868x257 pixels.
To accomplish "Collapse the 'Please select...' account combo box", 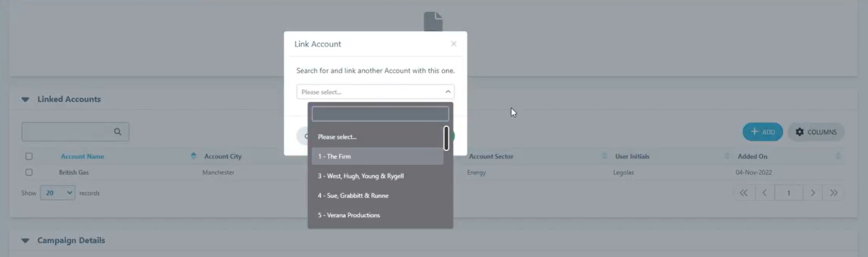I will (447, 92).
